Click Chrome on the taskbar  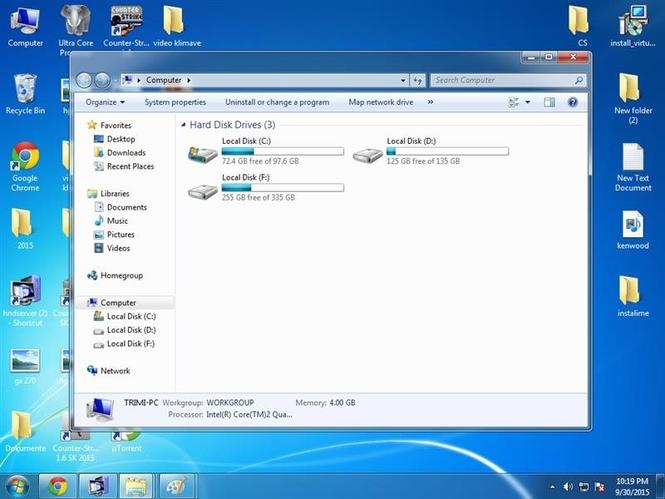click(x=58, y=486)
